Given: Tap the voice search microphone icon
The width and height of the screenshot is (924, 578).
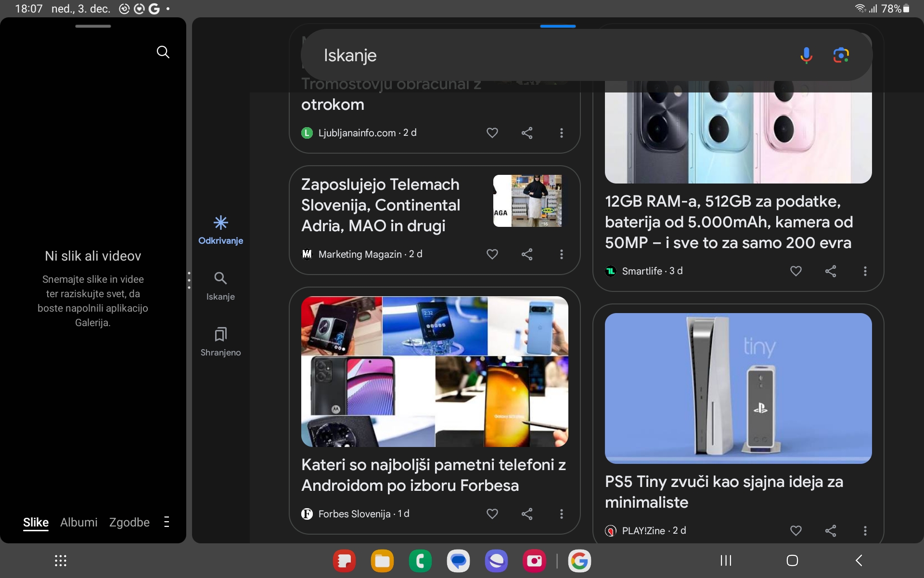Looking at the screenshot, I should tap(806, 55).
